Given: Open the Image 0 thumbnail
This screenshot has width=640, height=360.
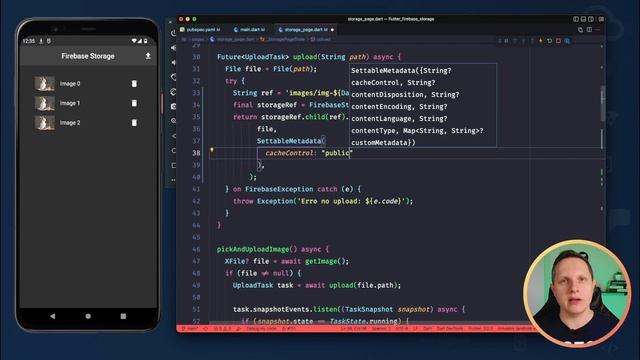Looking at the screenshot, I should click(44, 84).
